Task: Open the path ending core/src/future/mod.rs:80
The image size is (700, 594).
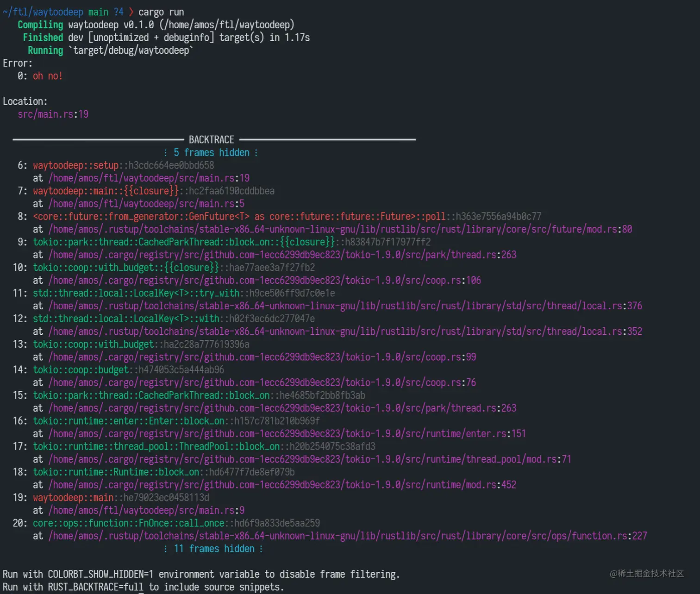Action: click(x=340, y=229)
